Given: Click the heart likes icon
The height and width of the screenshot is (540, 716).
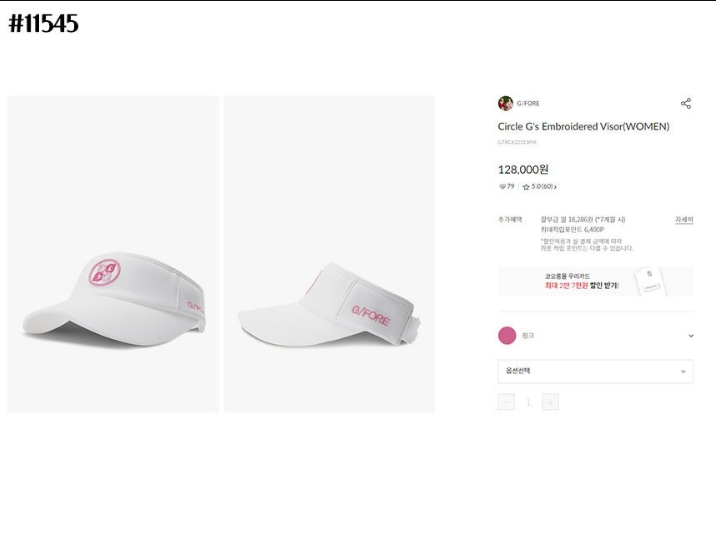Looking at the screenshot, I should pyautogui.click(x=502, y=186).
